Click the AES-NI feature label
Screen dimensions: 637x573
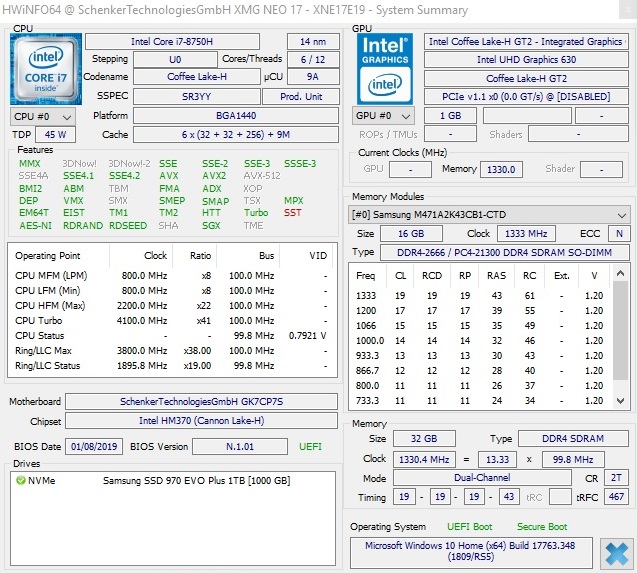(x=35, y=226)
